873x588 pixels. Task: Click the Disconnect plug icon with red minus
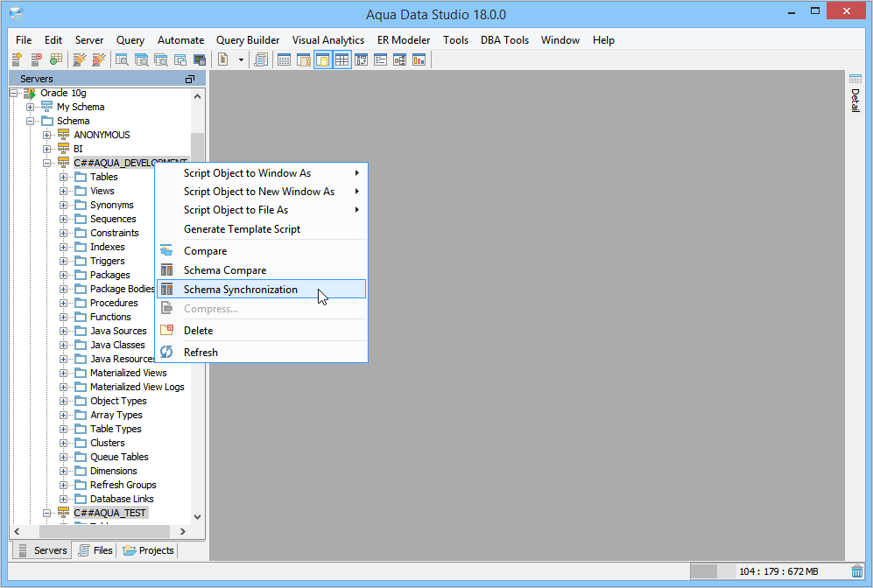click(99, 59)
